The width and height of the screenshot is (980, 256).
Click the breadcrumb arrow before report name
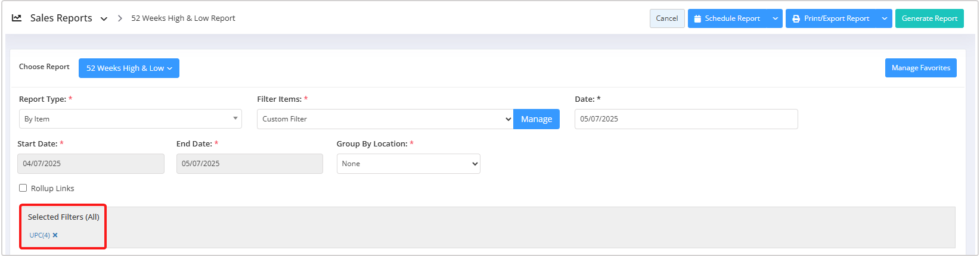pyautogui.click(x=120, y=18)
